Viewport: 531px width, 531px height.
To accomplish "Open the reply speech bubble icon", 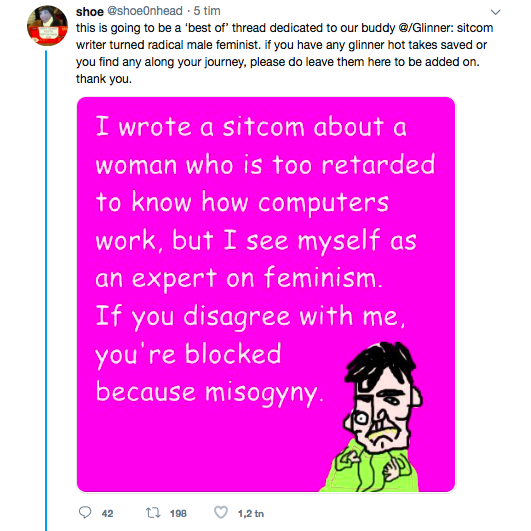I will click(85, 512).
